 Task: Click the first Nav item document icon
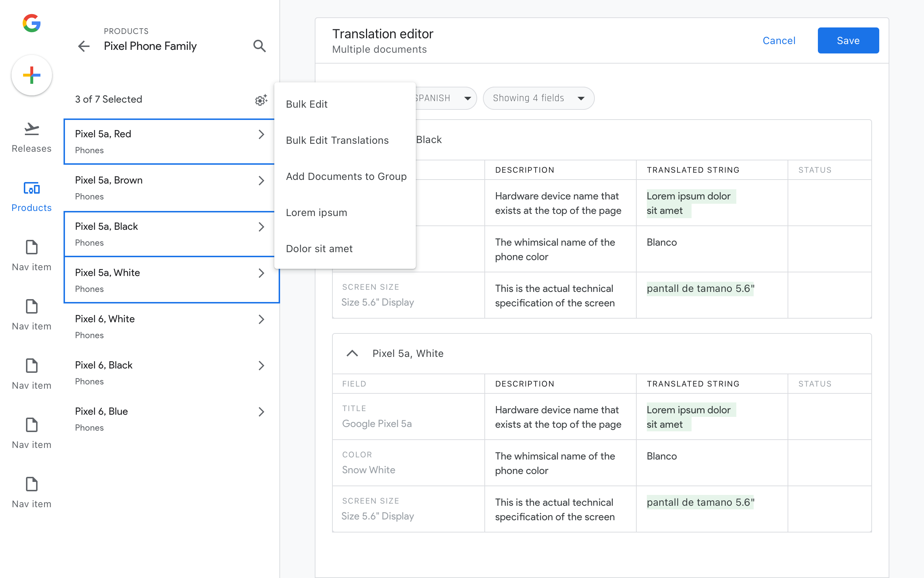tap(32, 247)
